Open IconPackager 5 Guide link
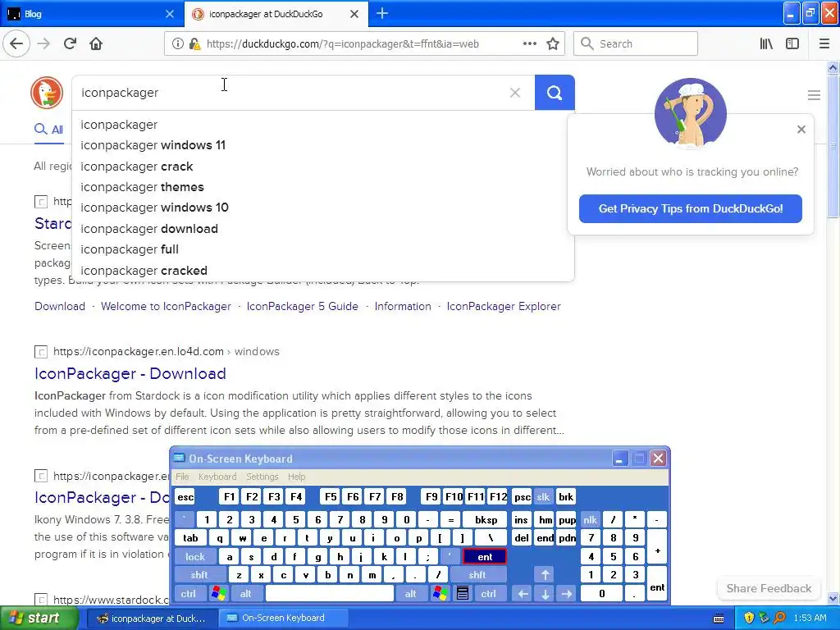This screenshot has width=840, height=630. [302, 307]
